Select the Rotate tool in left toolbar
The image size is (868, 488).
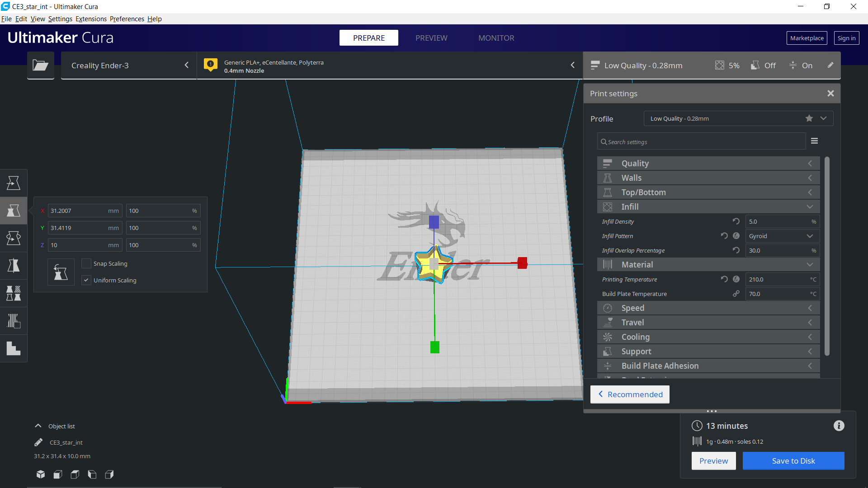click(x=14, y=238)
